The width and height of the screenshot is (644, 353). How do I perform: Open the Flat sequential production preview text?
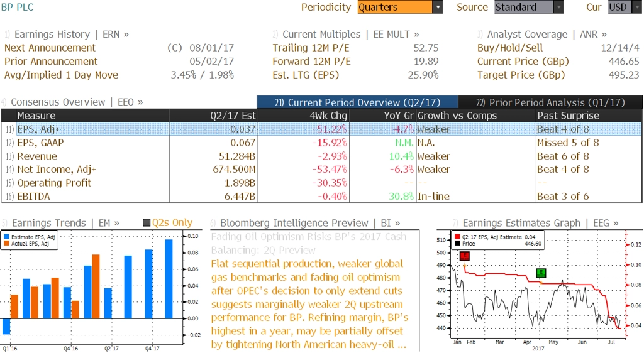tap(310, 304)
